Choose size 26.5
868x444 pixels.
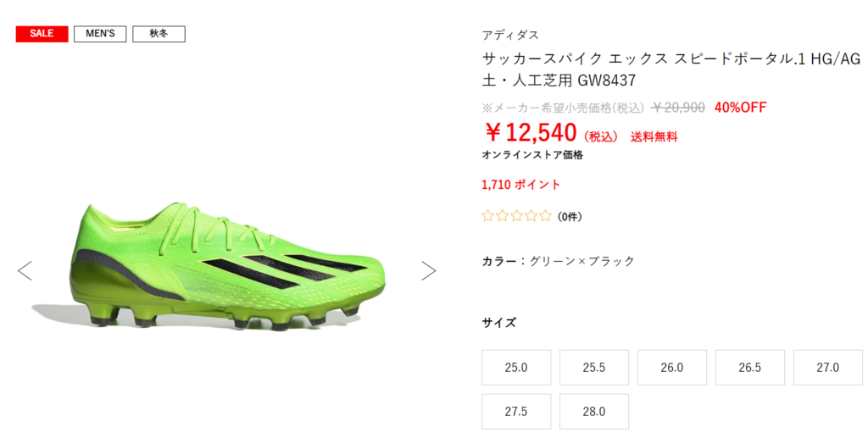point(750,368)
